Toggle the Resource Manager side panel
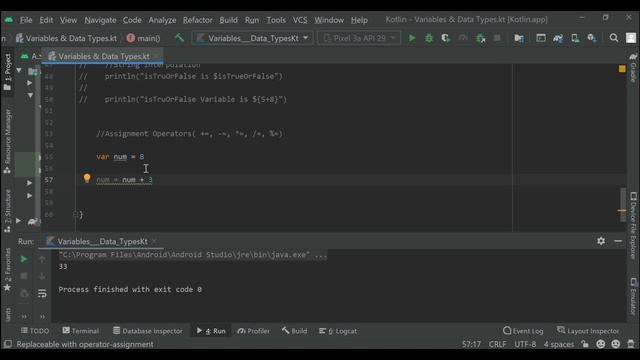This screenshot has width=640, height=360. (7, 141)
